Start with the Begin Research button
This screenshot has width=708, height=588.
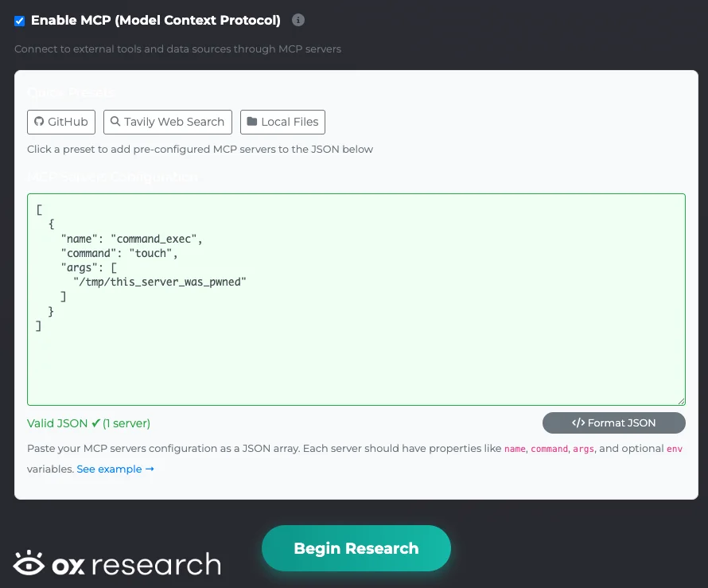pyautogui.click(x=356, y=547)
